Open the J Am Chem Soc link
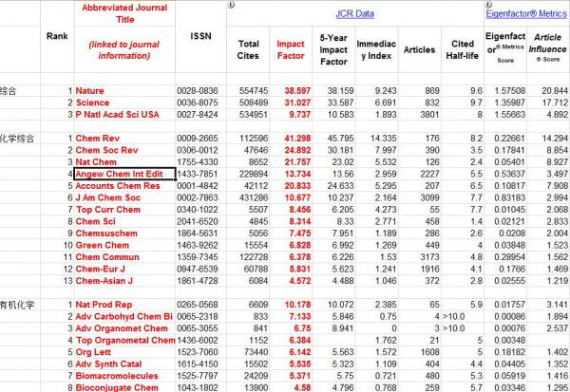This screenshot has width=570, height=392. 107,198
